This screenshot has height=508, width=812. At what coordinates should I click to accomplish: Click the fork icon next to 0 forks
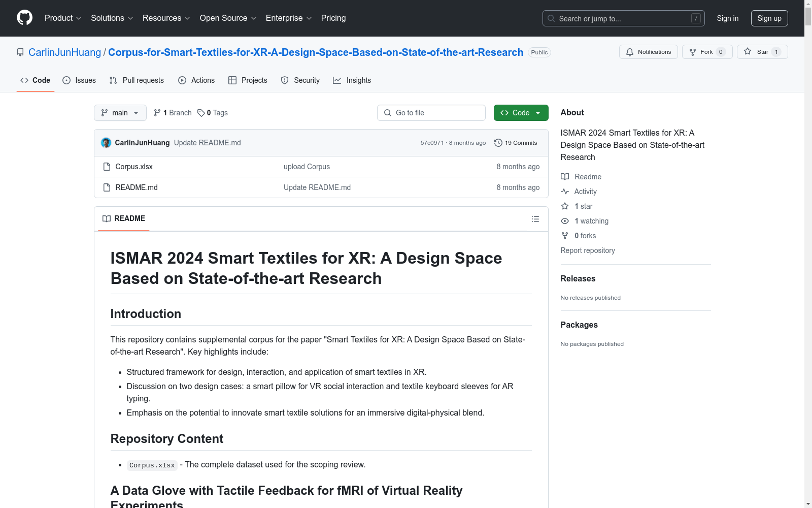click(x=565, y=236)
